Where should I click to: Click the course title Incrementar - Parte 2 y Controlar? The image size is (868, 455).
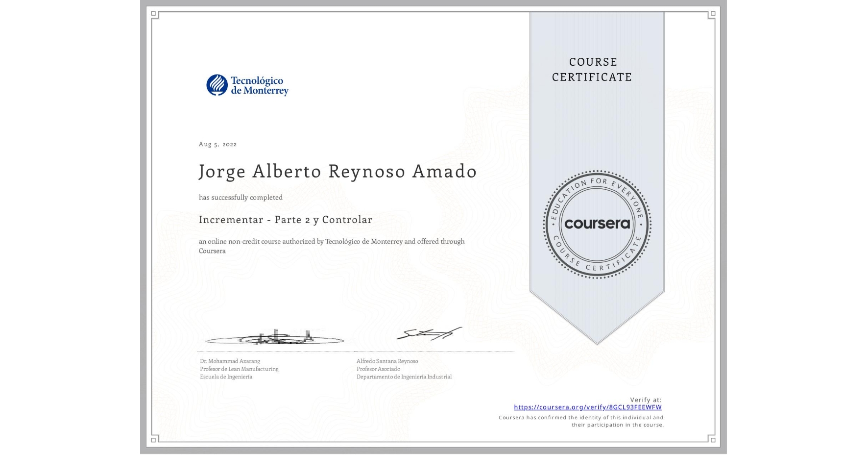tap(286, 220)
